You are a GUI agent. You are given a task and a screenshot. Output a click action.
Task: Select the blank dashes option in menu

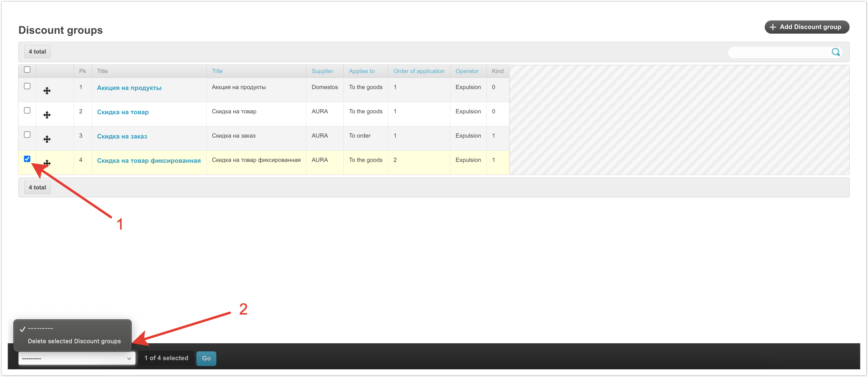[x=41, y=328]
